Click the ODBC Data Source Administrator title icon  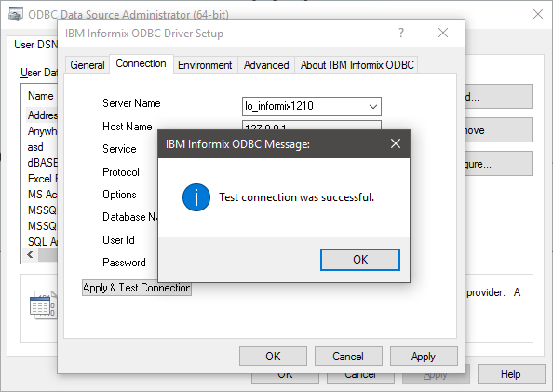click(x=16, y=14)
